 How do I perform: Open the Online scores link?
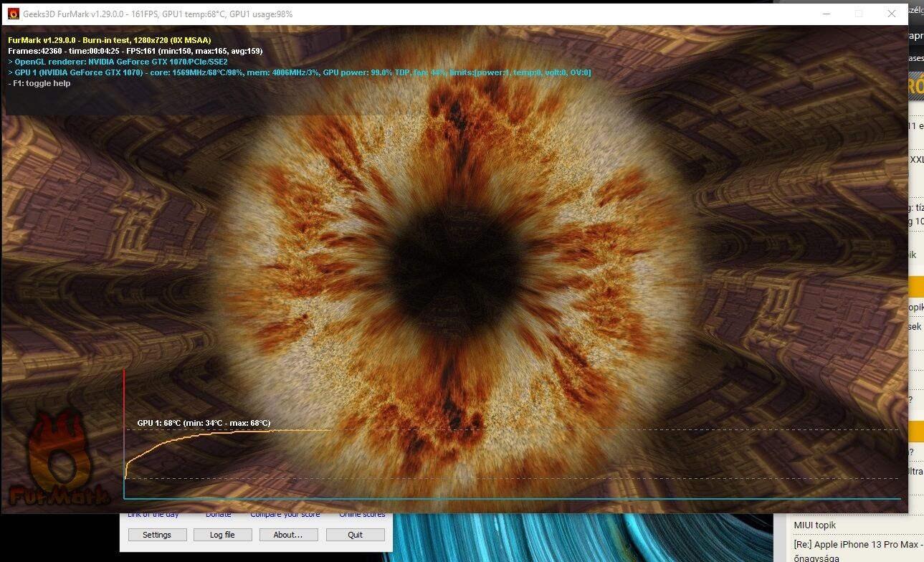click(x=362, y=515)
